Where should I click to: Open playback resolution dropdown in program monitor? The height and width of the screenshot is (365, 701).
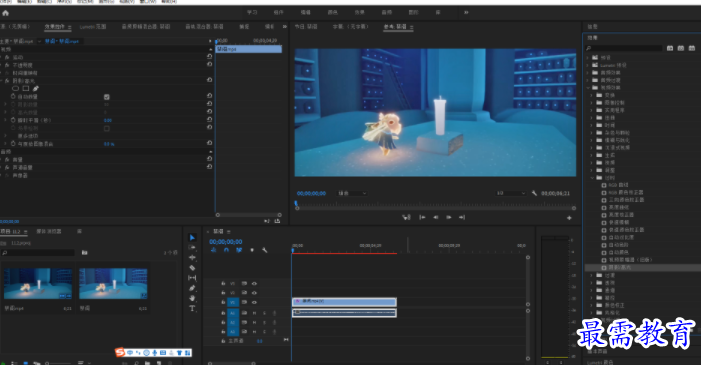pos(511,193)
